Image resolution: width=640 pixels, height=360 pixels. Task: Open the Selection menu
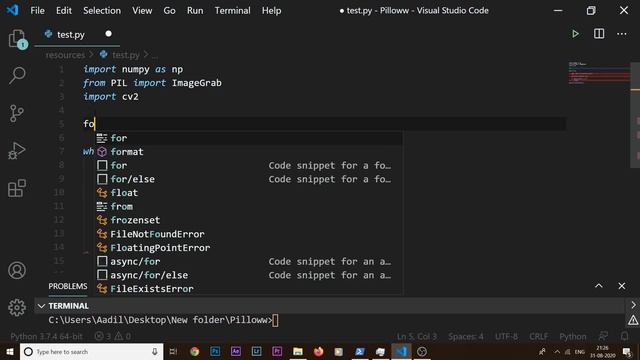coord(102,11)
